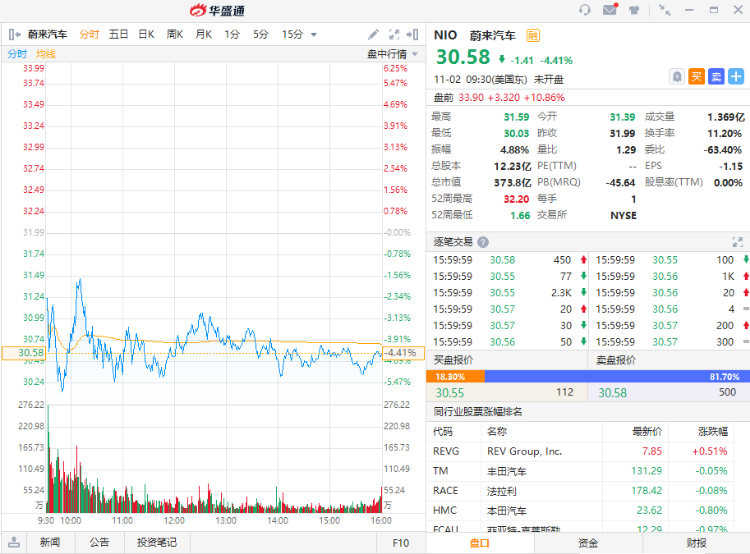The width and height of the screenshot is (750, 554).
Task: Click the compact window shrink arrows icon
Action: tap(664, 10)
